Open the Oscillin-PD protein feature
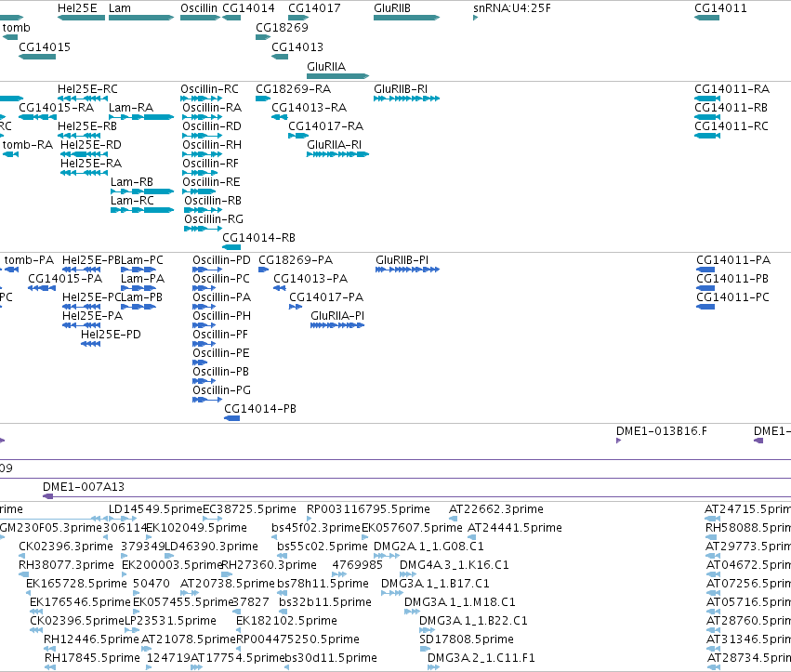This screenshot has width=791, height=672. click(221, 260)
